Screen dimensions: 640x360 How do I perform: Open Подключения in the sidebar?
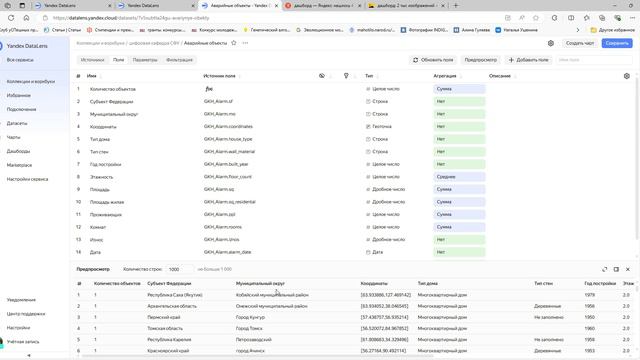tap(21, 109)
